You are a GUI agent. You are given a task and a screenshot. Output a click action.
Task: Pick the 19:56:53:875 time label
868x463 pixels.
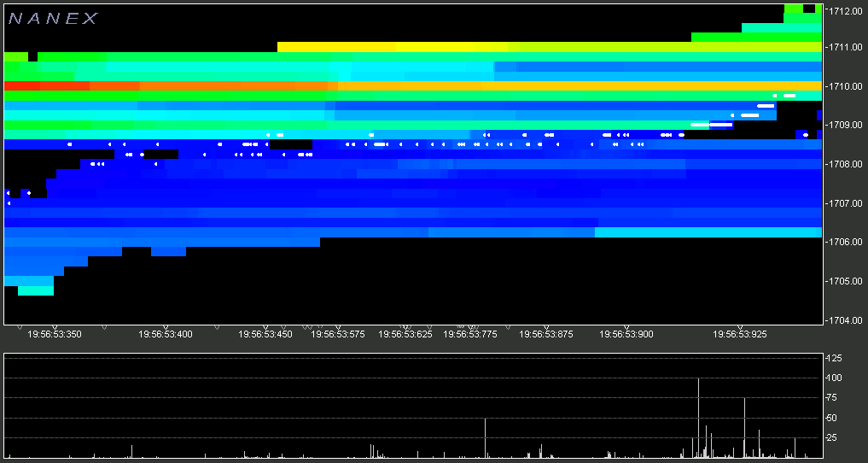click(546, 335)
